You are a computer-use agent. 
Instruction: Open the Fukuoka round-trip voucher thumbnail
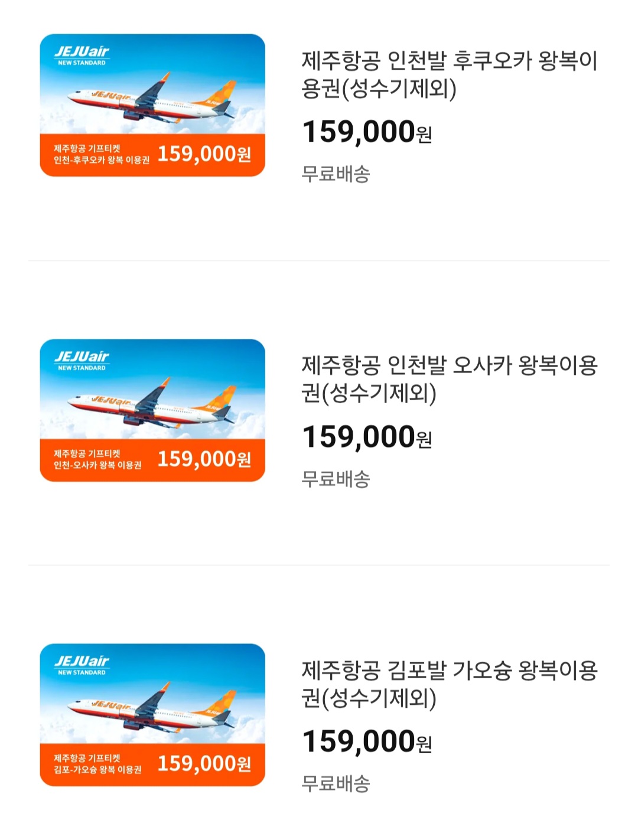pyautogui.click(x=152, y=105)
